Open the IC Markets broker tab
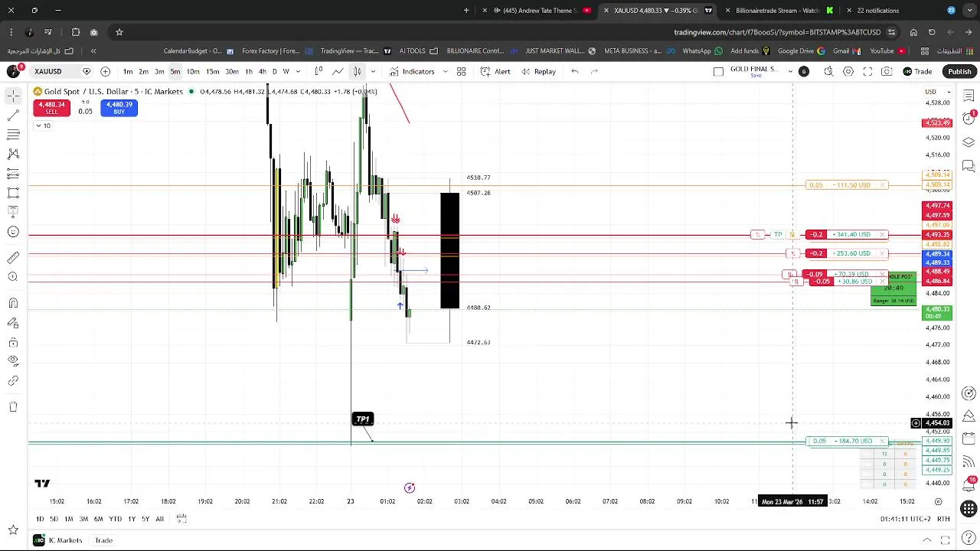980x551 pixels. pyautogui.click(x=59, y=540)
